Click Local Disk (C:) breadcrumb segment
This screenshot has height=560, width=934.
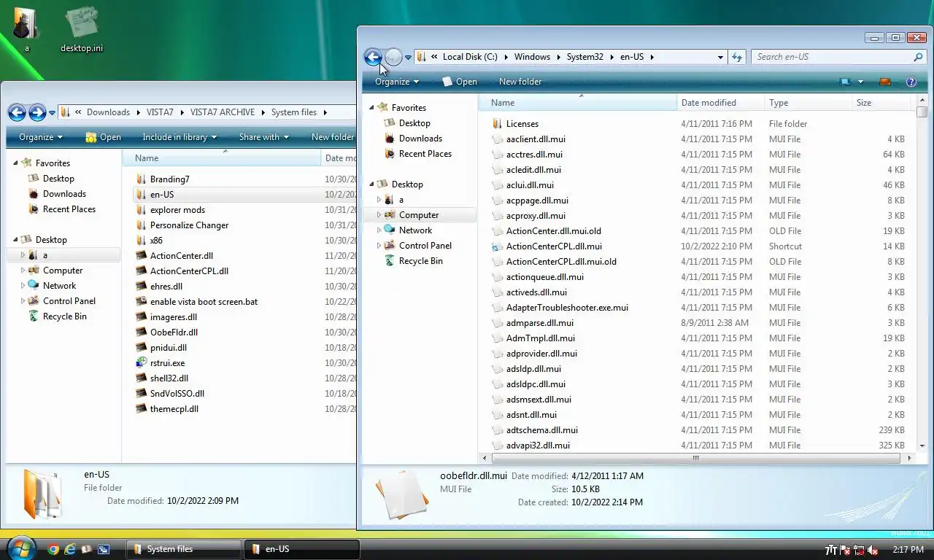click(x=470, y=57)
